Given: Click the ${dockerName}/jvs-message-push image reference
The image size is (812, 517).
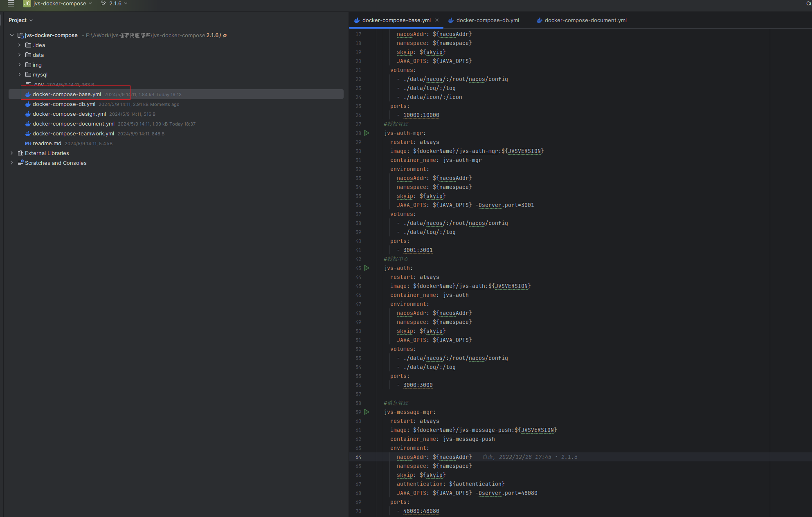Looking at the screenshot, I should click(x=462, y=430).
